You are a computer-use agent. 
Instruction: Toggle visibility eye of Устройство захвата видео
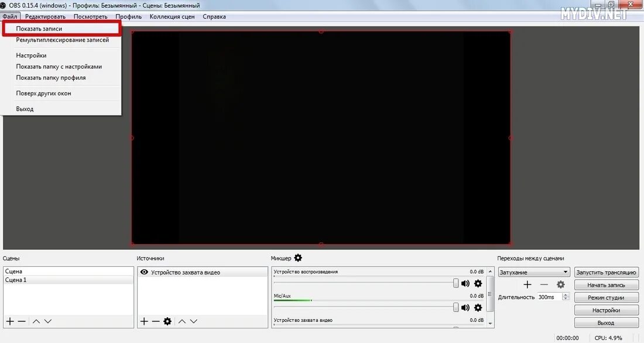tap(144, 272)
